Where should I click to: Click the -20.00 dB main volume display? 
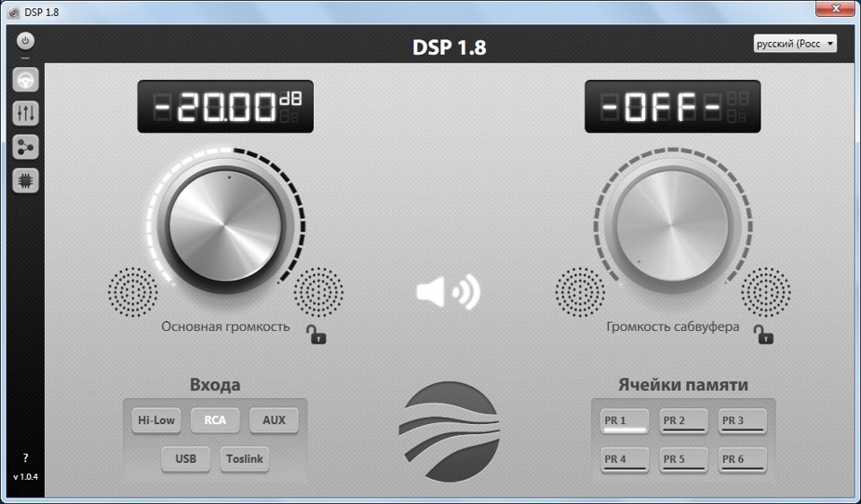(225, 107)
